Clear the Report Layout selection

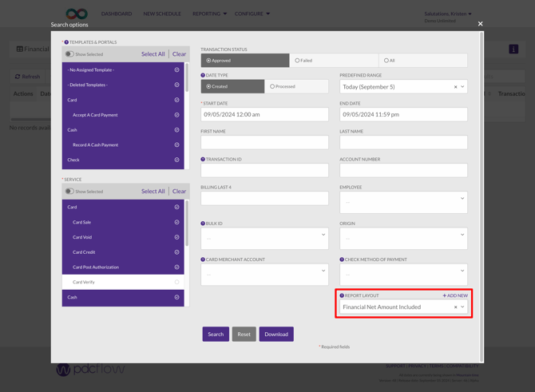pos(455,307)
